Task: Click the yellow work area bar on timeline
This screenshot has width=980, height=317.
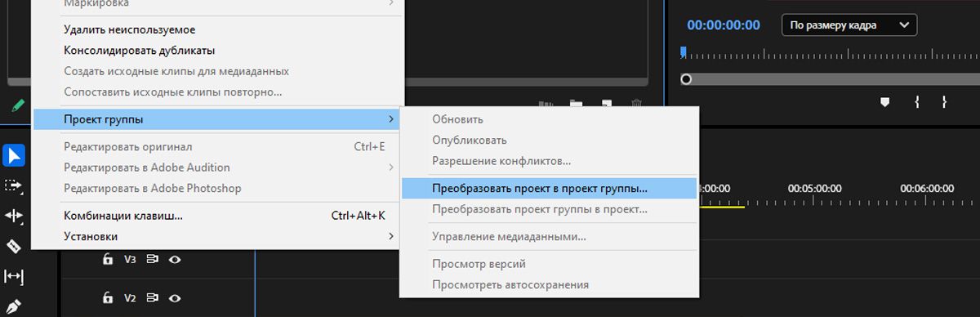Action: 721,207
